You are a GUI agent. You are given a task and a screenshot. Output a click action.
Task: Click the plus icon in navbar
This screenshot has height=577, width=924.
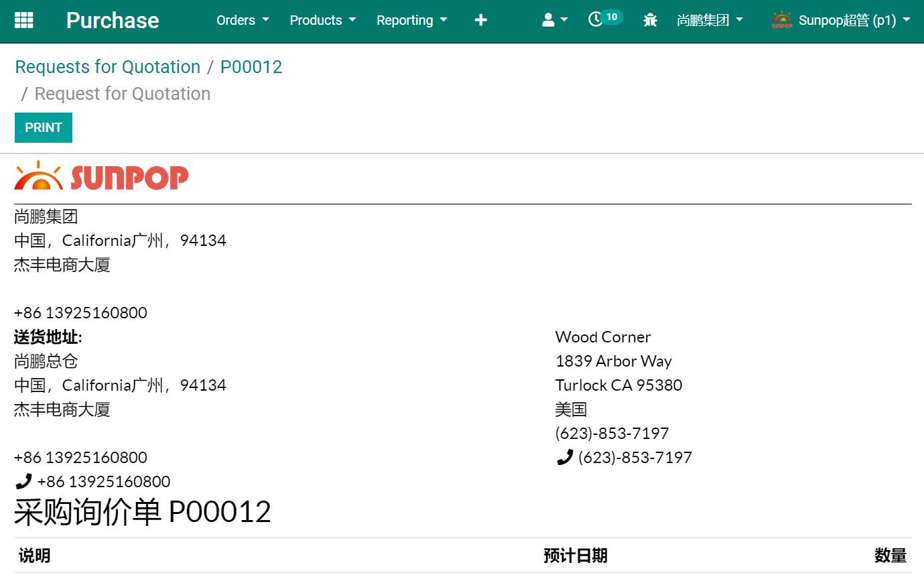480,20
